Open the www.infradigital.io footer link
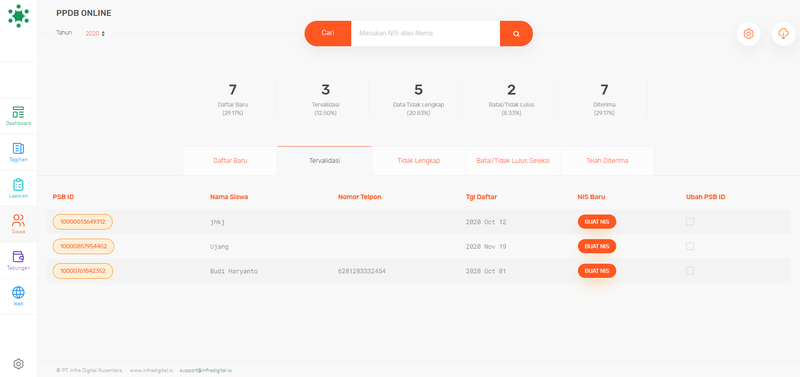This screenshot has width=800, height=377. tap(151, 370)
